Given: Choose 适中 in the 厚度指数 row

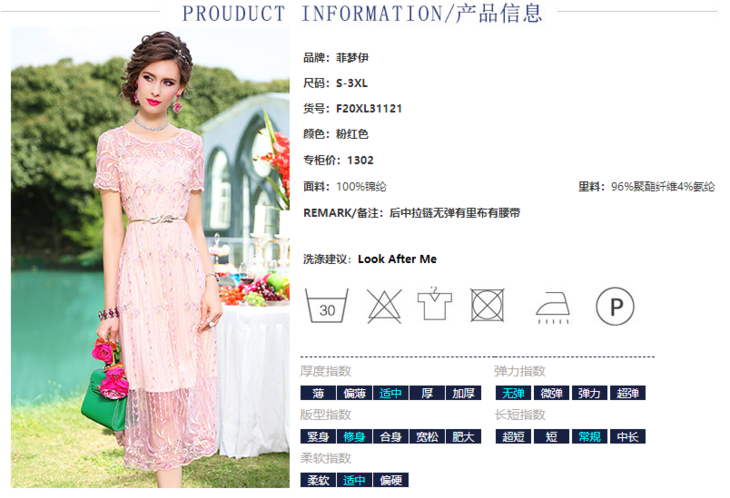Looking at the screenshot, I should (x=390, y=394).
